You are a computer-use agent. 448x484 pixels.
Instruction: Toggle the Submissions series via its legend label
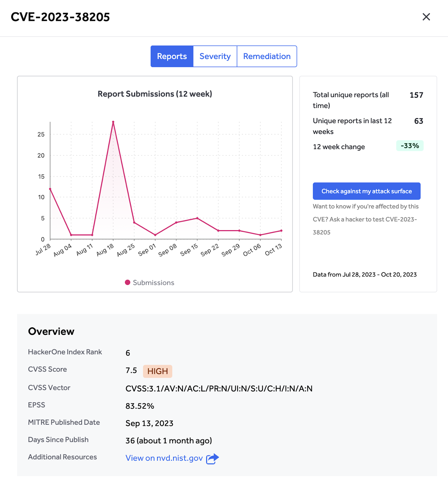(x=153, y=283)
